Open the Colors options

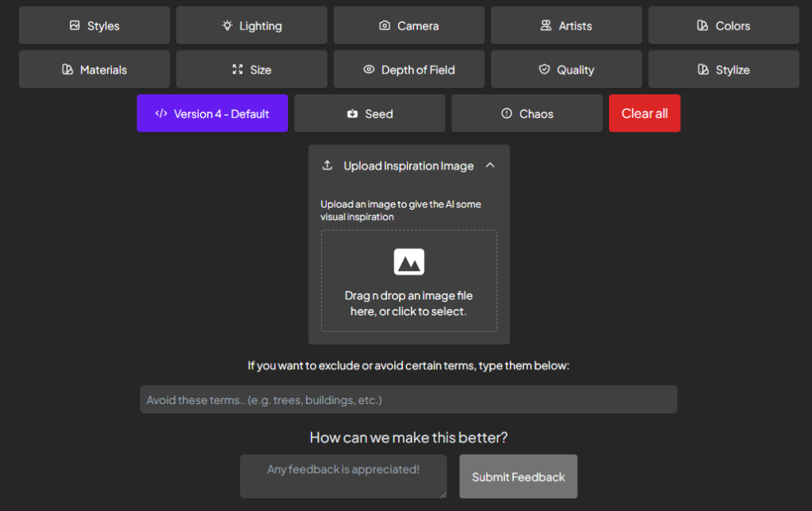click(x=724, y=25)
